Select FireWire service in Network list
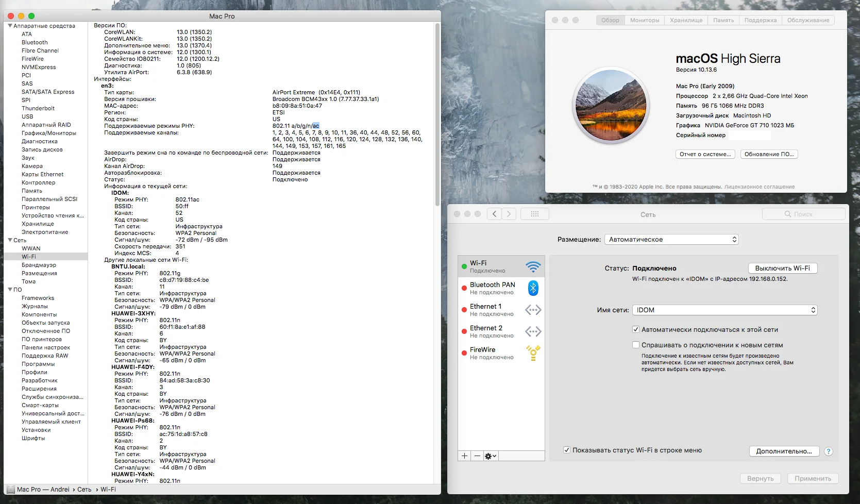860x504 pixels. point(501,353)
